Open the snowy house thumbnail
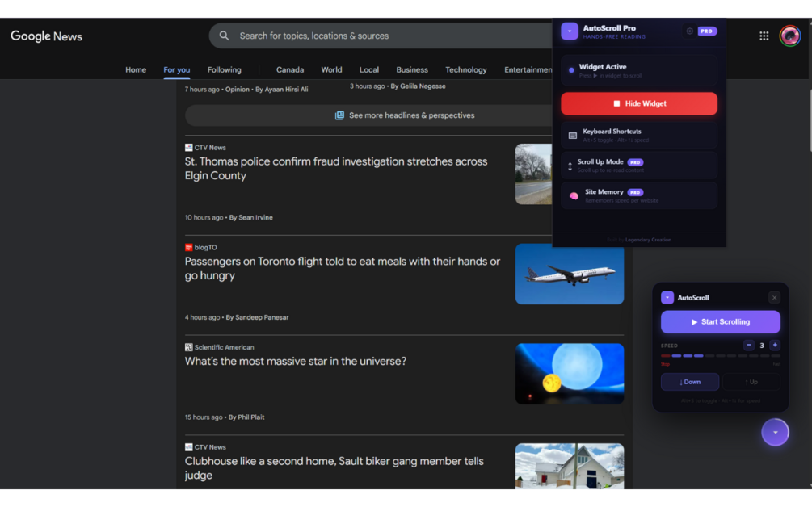The height and width of the screenshot is (507, 812). tap(570, 466)
